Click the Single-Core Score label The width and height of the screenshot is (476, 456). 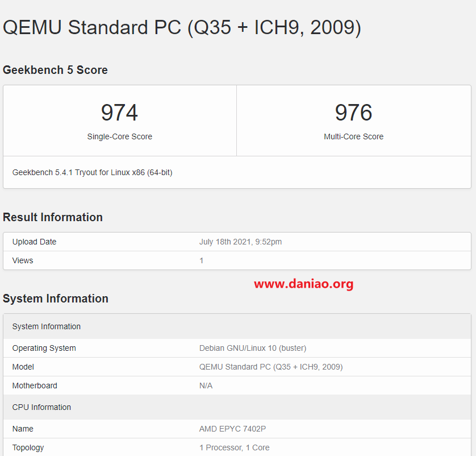(120, 136)
